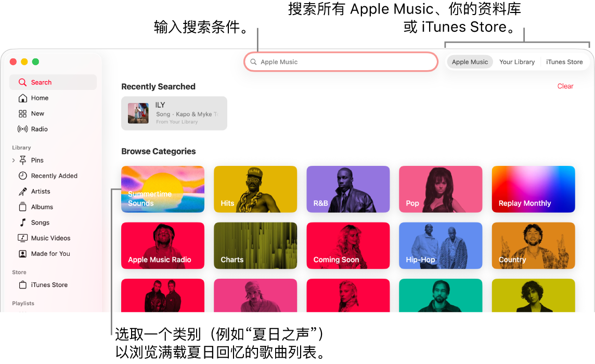Click the Made for You person icon
Viewport: 595px width, 364px height.
coord(23,254)
